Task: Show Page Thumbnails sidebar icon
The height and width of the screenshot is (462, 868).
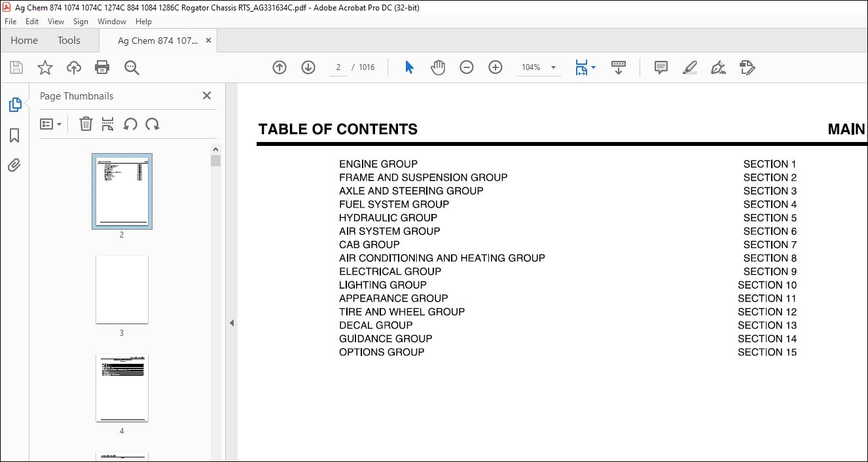Action: click(14, 105)
